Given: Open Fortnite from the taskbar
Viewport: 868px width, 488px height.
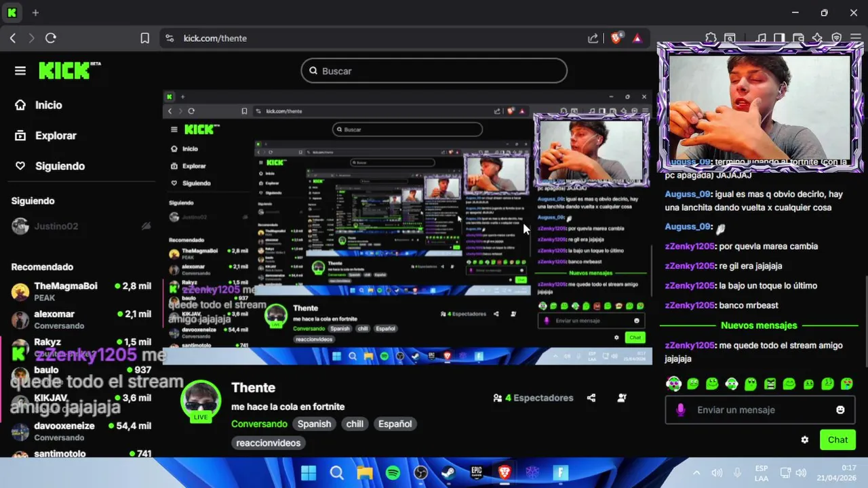Looking at the screenshot, I should point(560,472).
